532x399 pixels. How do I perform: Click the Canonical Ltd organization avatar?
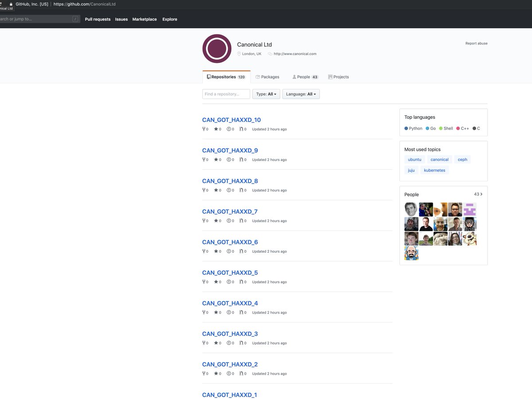[217, 49]
